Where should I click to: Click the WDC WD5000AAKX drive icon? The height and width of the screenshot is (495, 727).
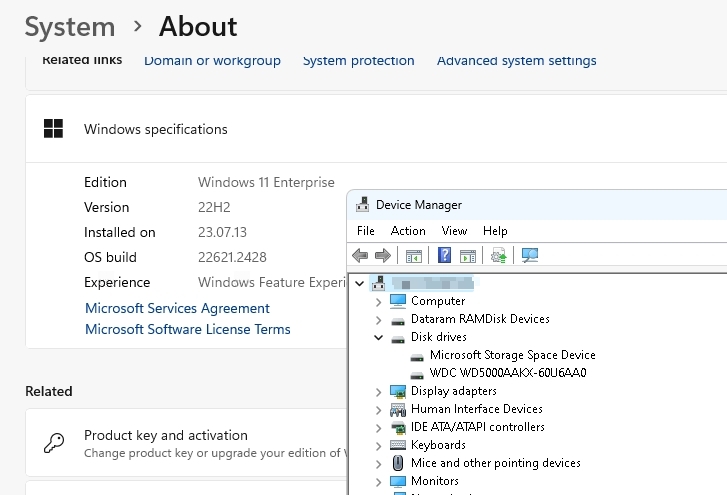[417, 374]
